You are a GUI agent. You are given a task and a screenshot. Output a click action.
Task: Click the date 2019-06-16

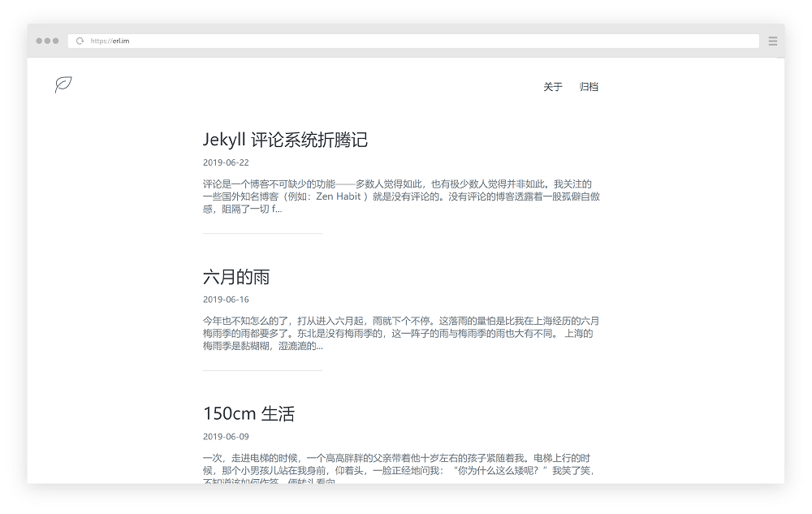[x=226, y=300]
